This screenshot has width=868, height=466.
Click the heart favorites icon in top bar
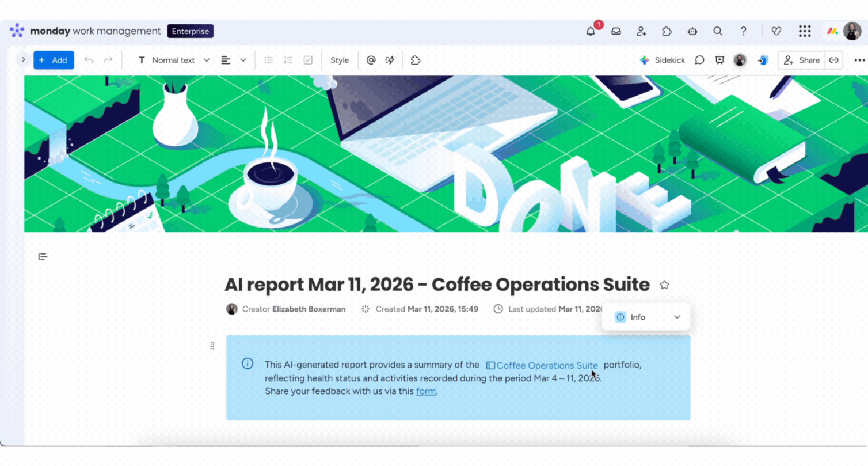(776, 31)
